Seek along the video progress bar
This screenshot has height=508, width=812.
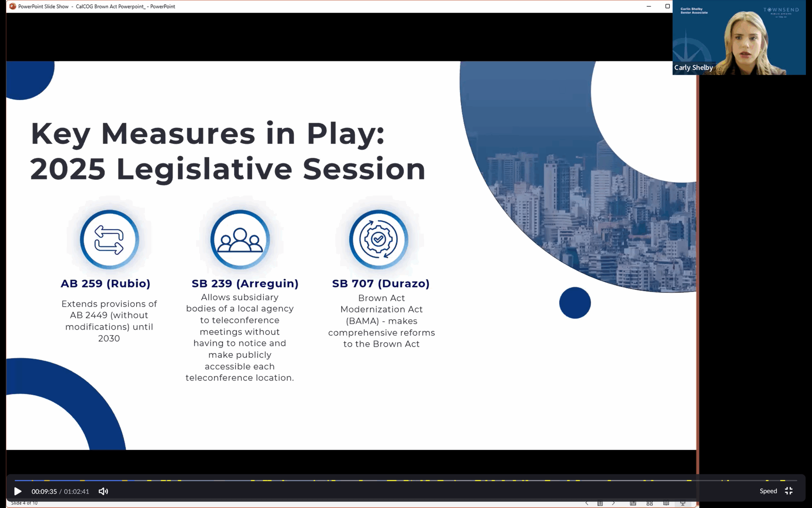click(x=406, y=480)
